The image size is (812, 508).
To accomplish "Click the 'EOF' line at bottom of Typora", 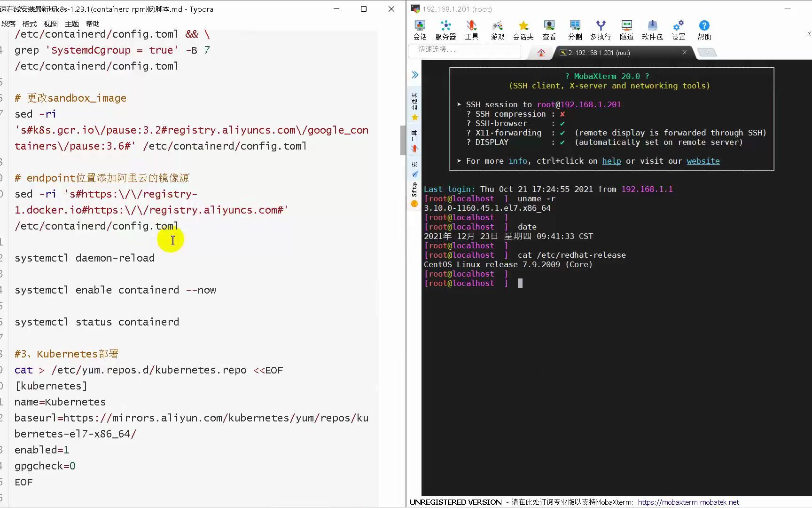I will [23, 482].
